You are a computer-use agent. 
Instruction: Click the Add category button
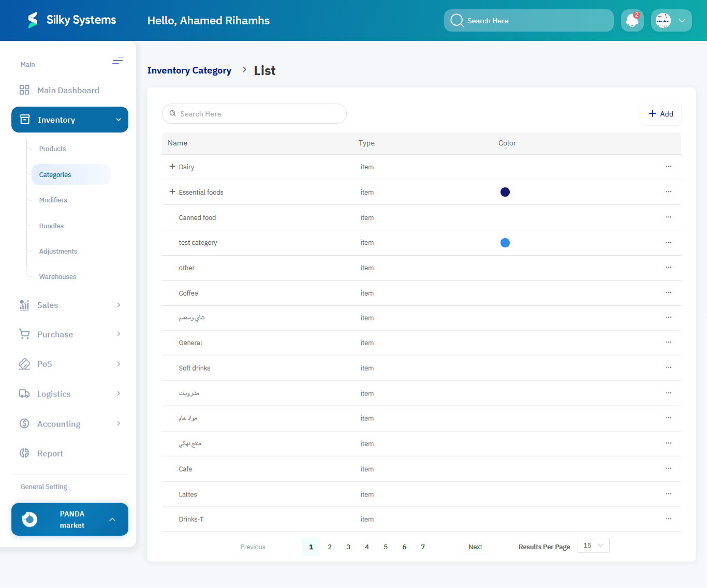(661, 114)
